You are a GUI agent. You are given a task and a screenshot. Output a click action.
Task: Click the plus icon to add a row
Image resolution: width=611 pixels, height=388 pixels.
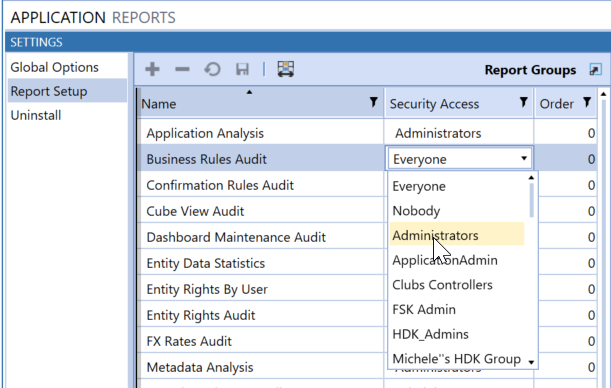point(152,70)
